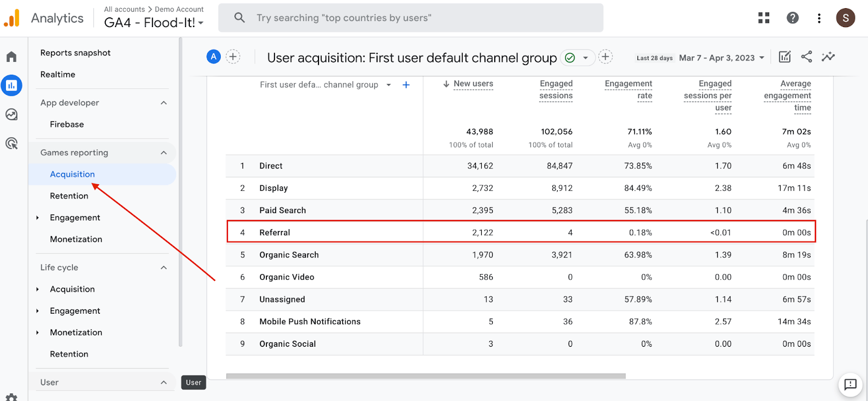
Task: Click the Share this report icon
Action: tap(807, 57)
